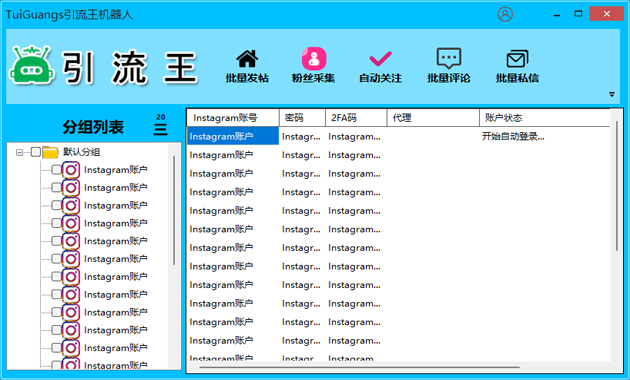This screenshot has width=630, height=380.
Task: Select the highlighted Instagram账户 table cell
Action: click(x=233, y=136)
